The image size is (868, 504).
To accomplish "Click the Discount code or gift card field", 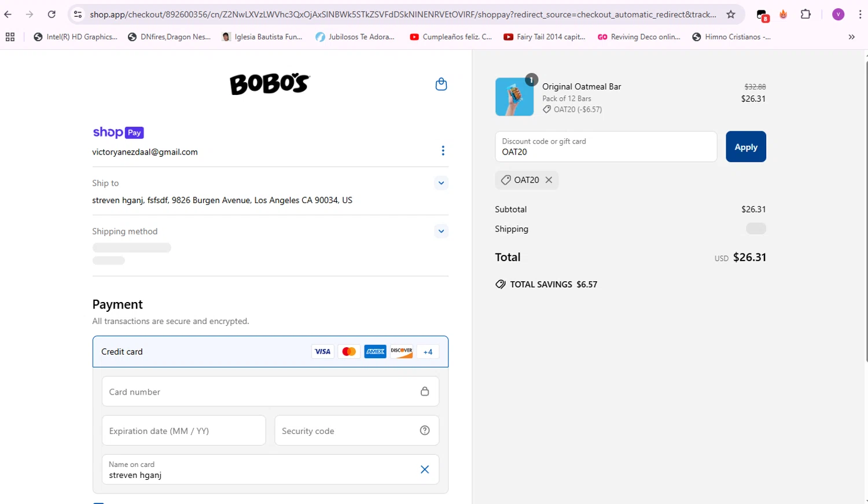I will (606, 146).
